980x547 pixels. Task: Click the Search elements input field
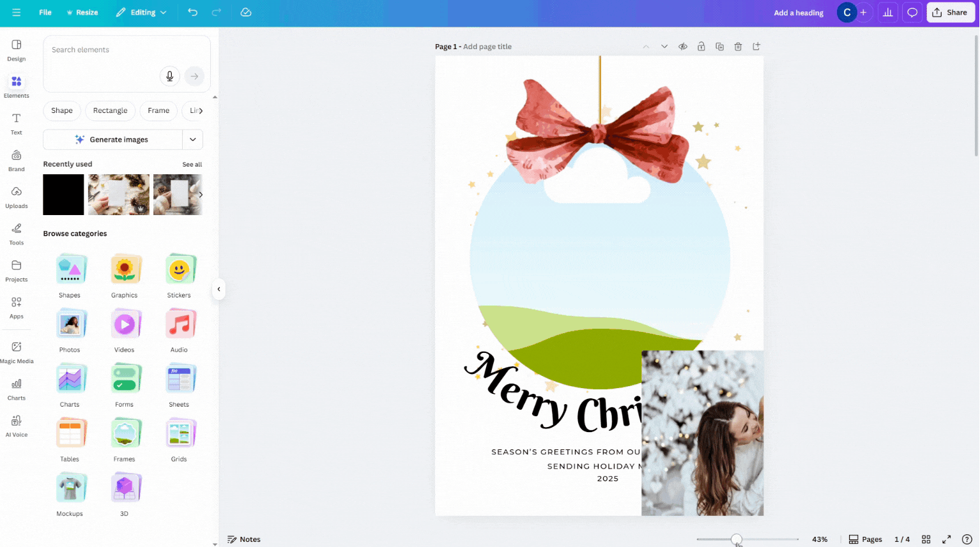pyautogui.click(x=102, y=50)
